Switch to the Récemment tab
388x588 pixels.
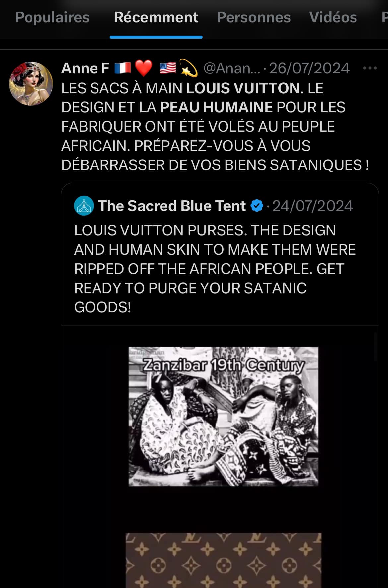click(x=156, y=17)
